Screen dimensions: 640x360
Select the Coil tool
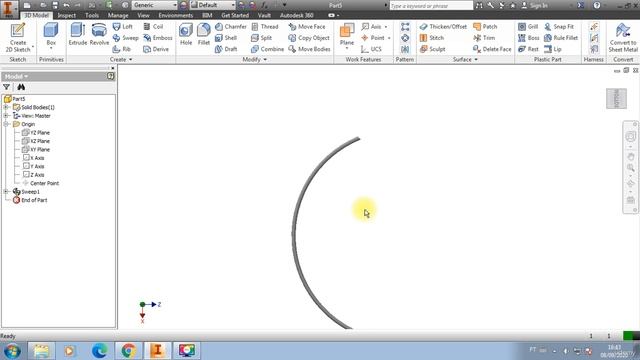pos(153,27)
